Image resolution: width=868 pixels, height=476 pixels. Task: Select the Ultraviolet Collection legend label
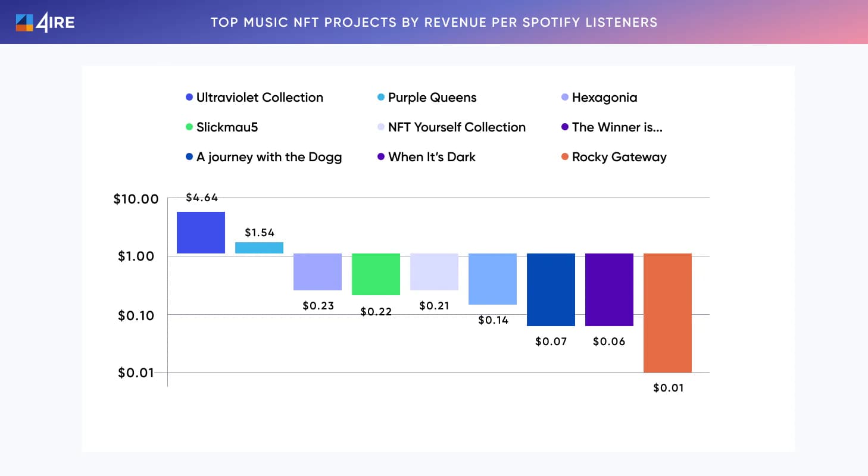click(260, 98)
